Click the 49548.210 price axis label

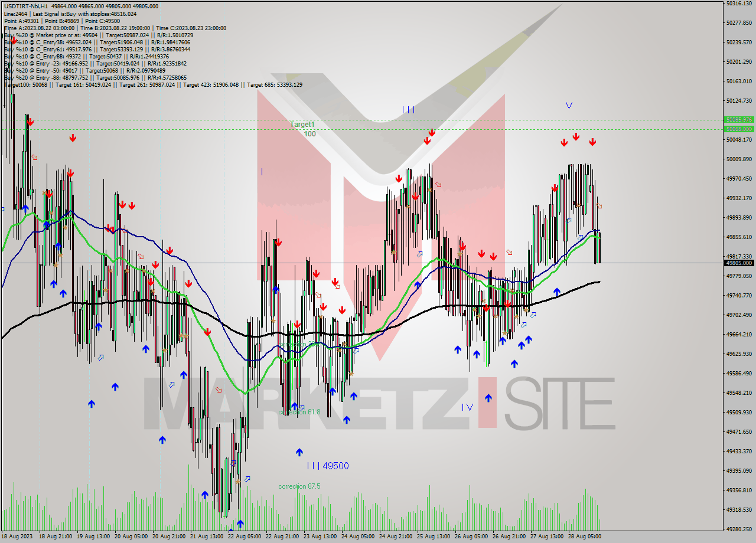(739, 392)
